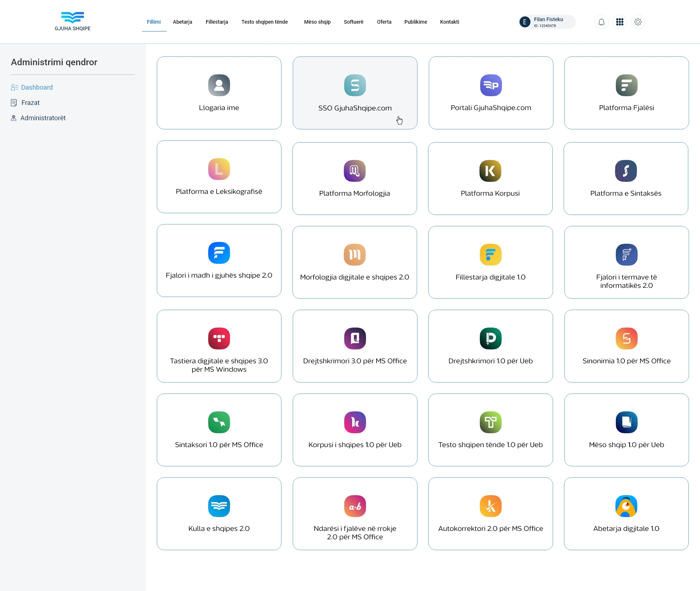Open Frazat in the sidebar

30,103
